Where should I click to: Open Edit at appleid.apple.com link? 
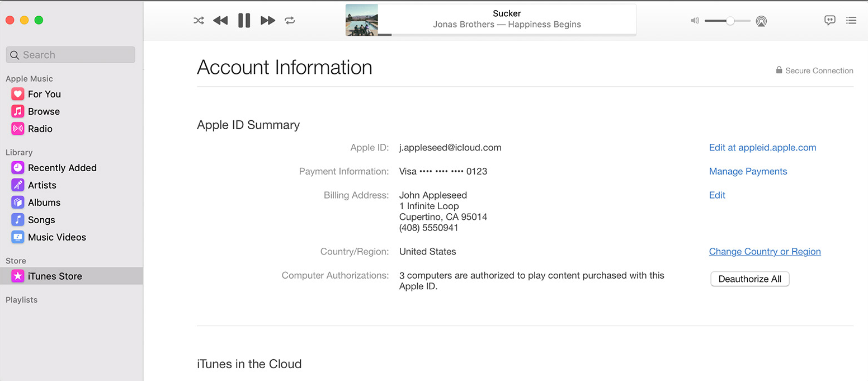(x=762, y=148)
